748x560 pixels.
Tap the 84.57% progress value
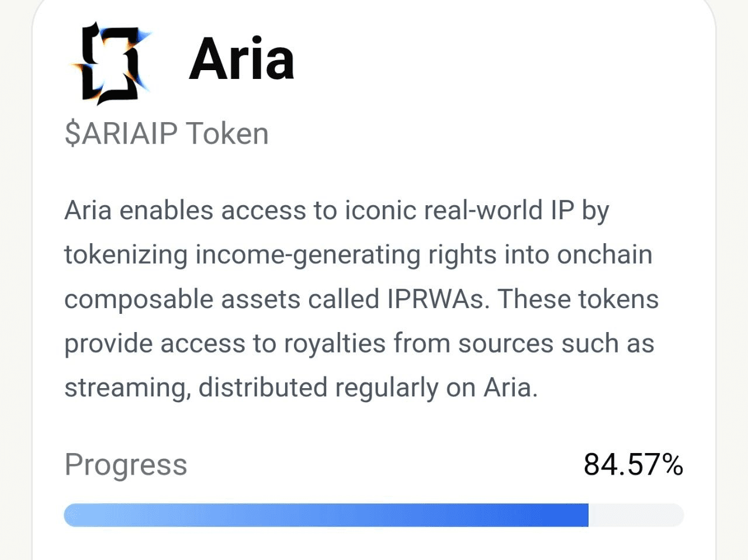(x=633, y=465)
